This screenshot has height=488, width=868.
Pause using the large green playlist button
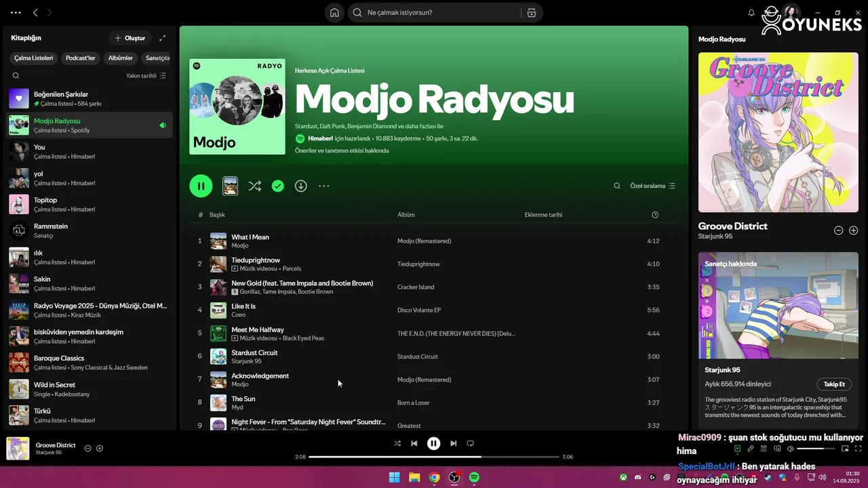pyautogui.click(x=201, y=186)
